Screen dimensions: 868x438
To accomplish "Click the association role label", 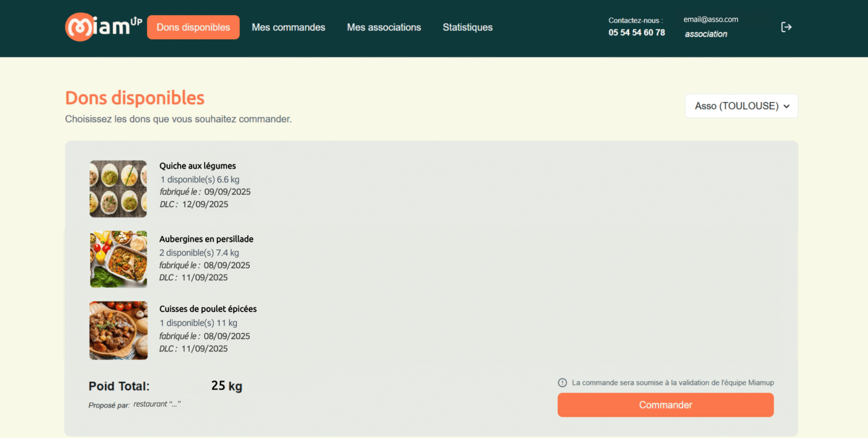I will point(706,34).
